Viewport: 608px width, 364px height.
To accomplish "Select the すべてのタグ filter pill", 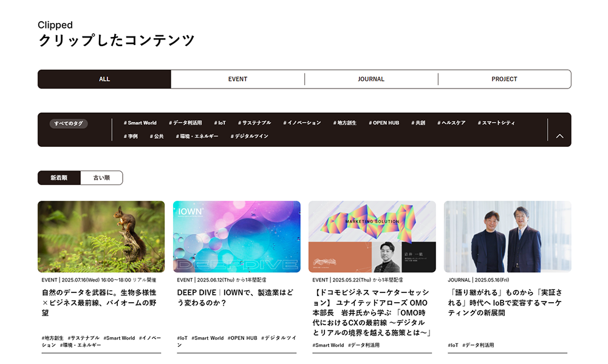I will (69, 124).
